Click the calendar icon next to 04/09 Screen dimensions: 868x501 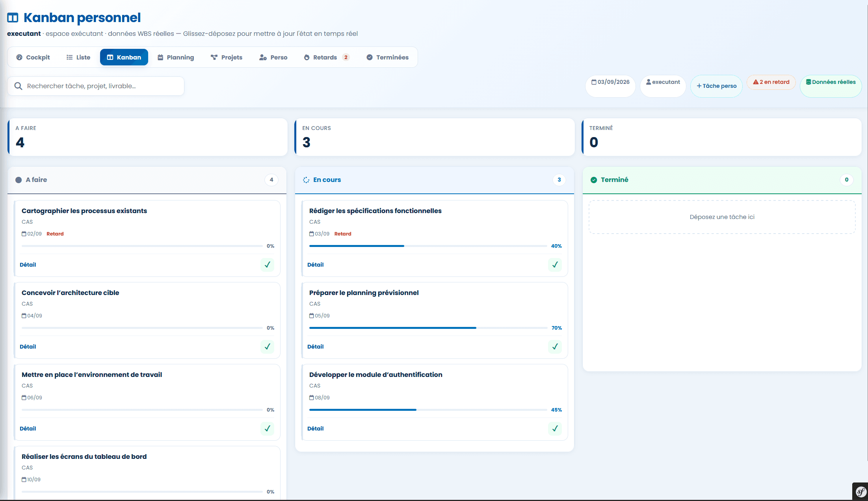pos(24,316)
